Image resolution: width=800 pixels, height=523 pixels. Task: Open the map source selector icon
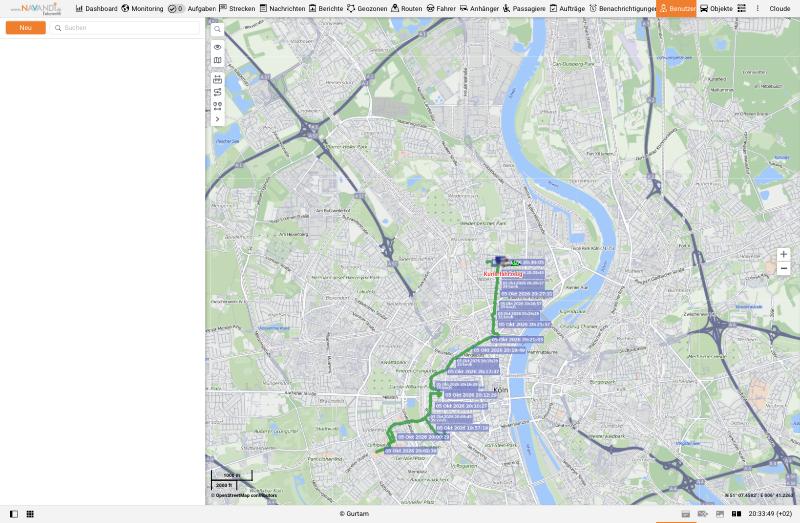point(217,60)
